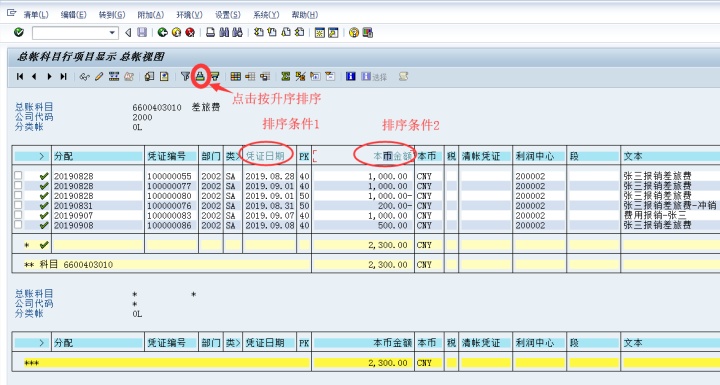This screenshot has width=720, height=385.
Task: Go to previous line item
Action: (x=34, y=77)
